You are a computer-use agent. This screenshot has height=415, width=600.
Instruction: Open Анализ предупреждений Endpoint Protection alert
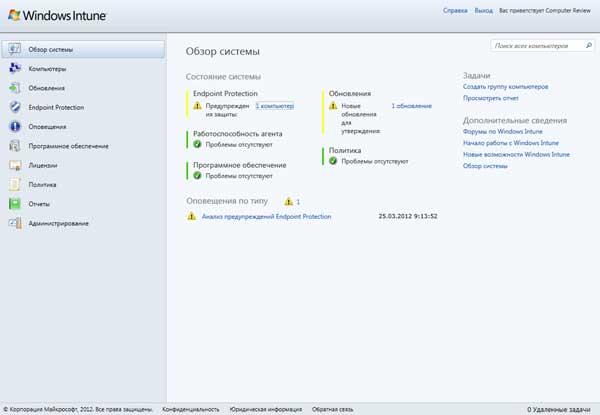tap(266, 216)
